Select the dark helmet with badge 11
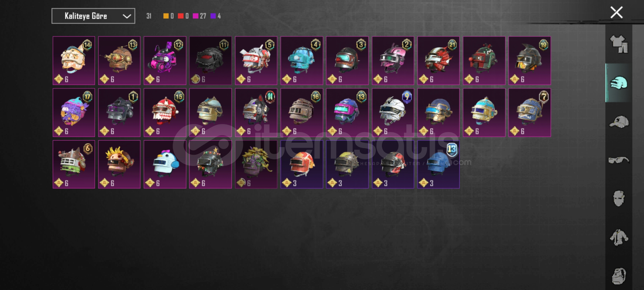The image size is (644, 290). (x=211, y=61)
